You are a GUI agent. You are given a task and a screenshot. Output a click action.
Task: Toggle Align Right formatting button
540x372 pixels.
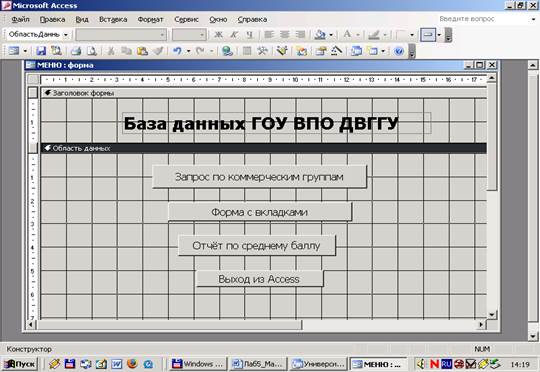(300, 34)
